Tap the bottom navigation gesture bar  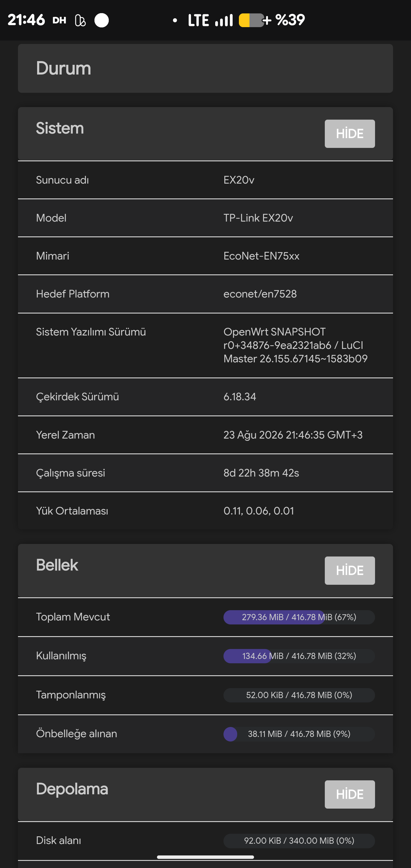[x=205, y=857]
